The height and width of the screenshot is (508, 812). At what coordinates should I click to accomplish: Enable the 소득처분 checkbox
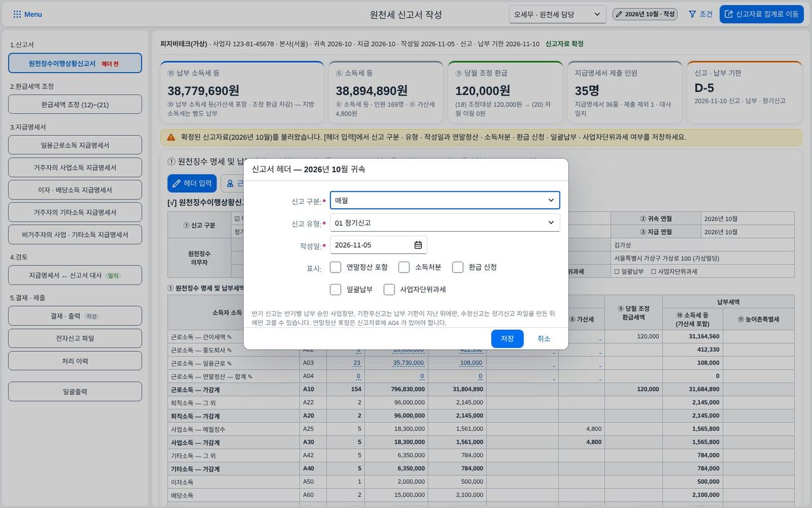pos(404,267)
